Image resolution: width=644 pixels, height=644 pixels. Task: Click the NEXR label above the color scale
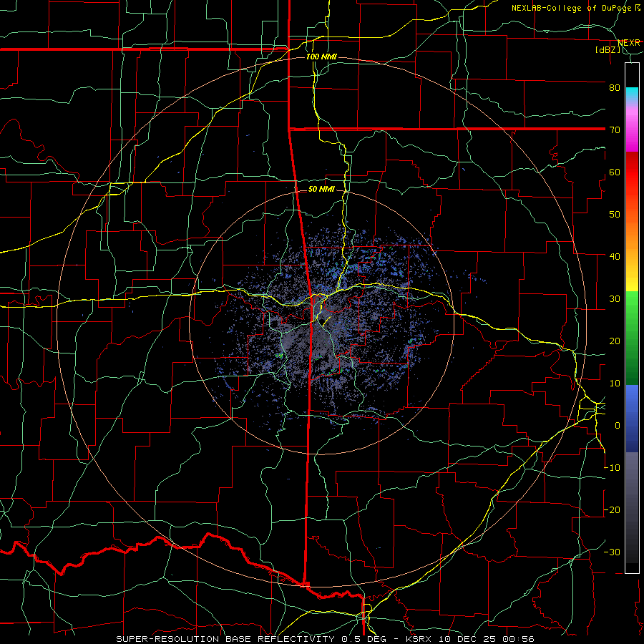pos(629,43)
